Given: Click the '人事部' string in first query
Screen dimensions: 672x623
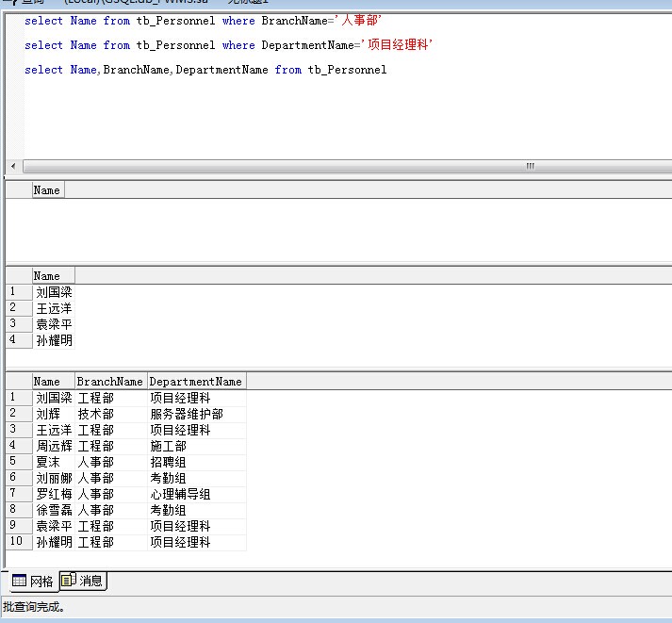Looking at the screenshot, I should pos(358,20).
